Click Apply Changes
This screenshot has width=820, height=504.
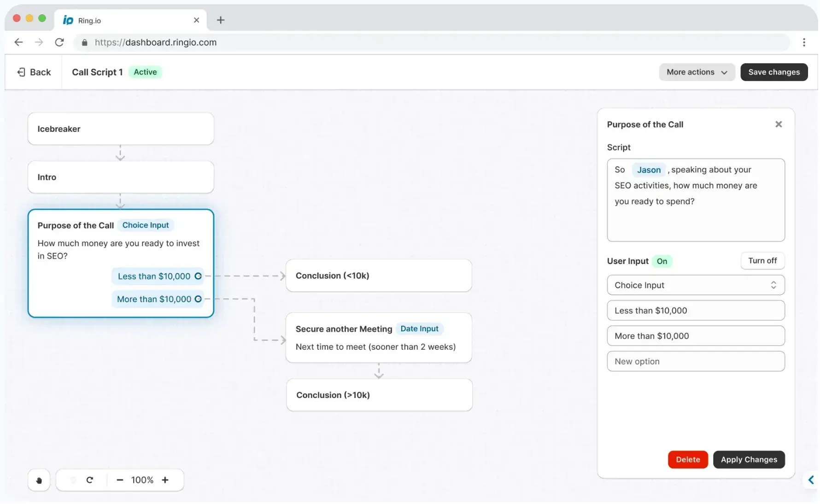(749, 459)
